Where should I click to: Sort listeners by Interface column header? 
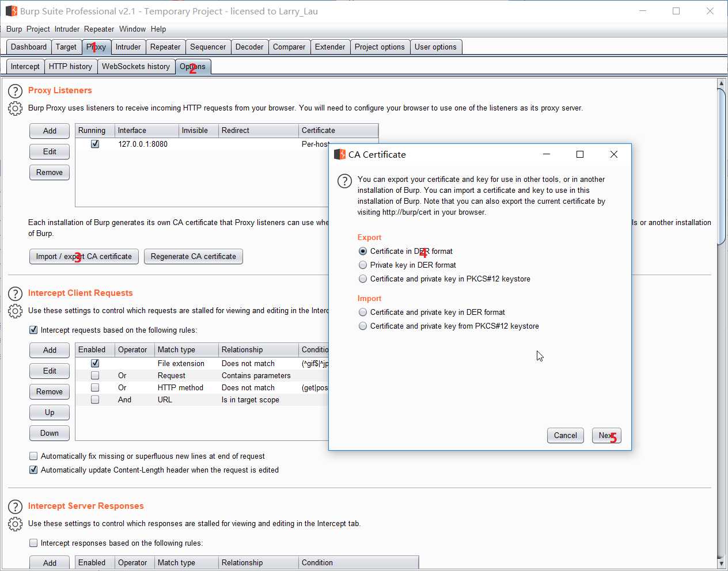[147, 130]
